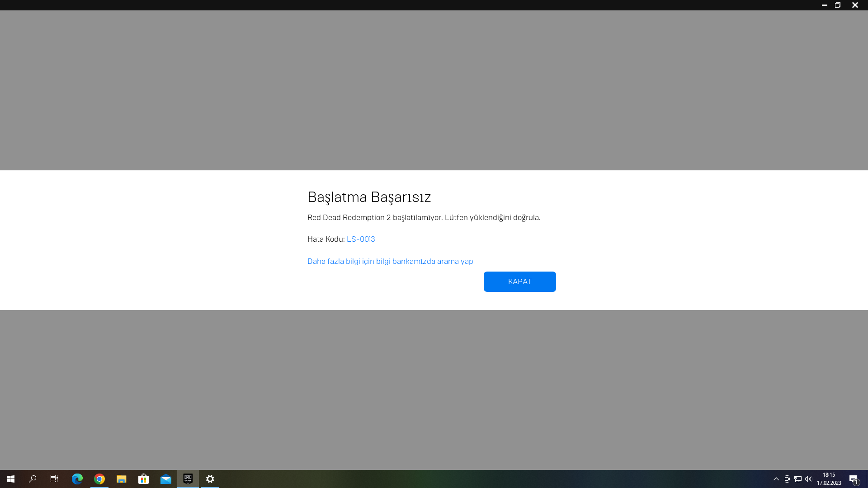Open Microsoft Store from the taskbar
The height and width of the screenshot is (488, 868).
[x=144, y=479]
